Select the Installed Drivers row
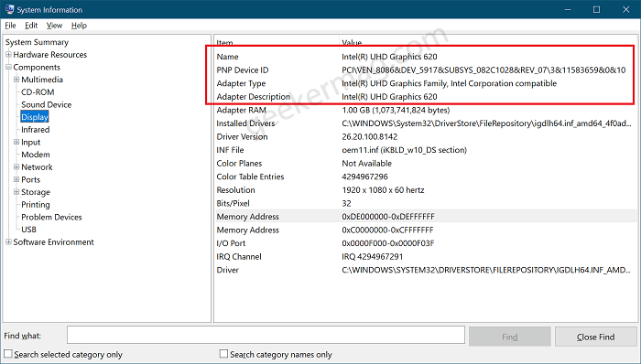 point(426,123)
